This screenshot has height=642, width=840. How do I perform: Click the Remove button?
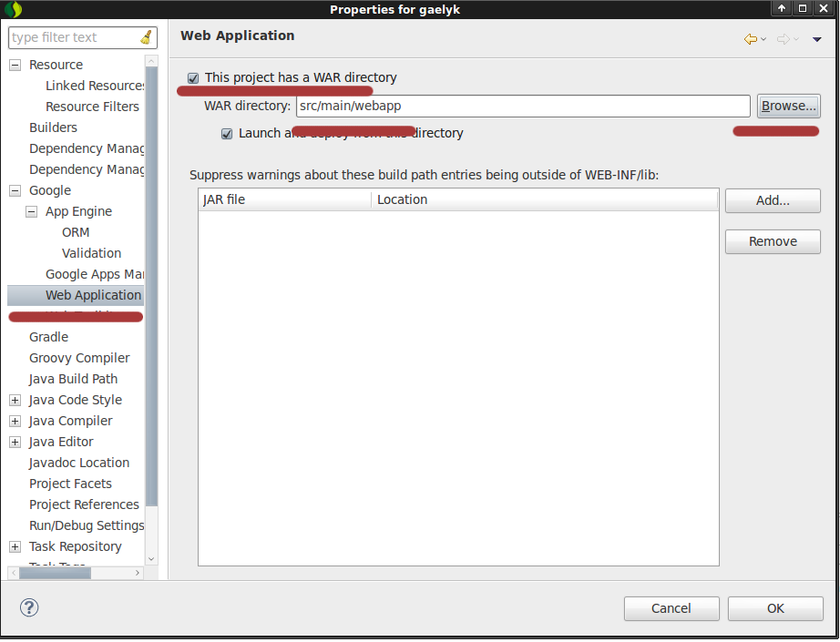(773, 241)
